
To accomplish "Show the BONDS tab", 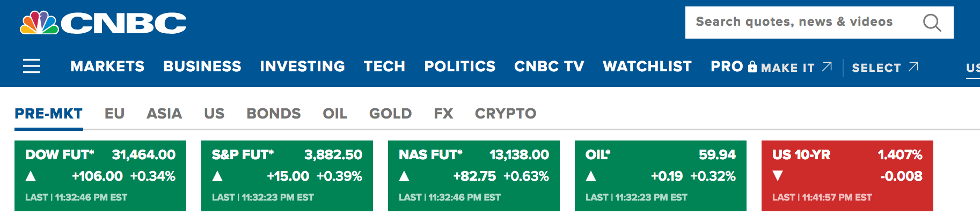I will pyautogui.click(x=274, y=114).
